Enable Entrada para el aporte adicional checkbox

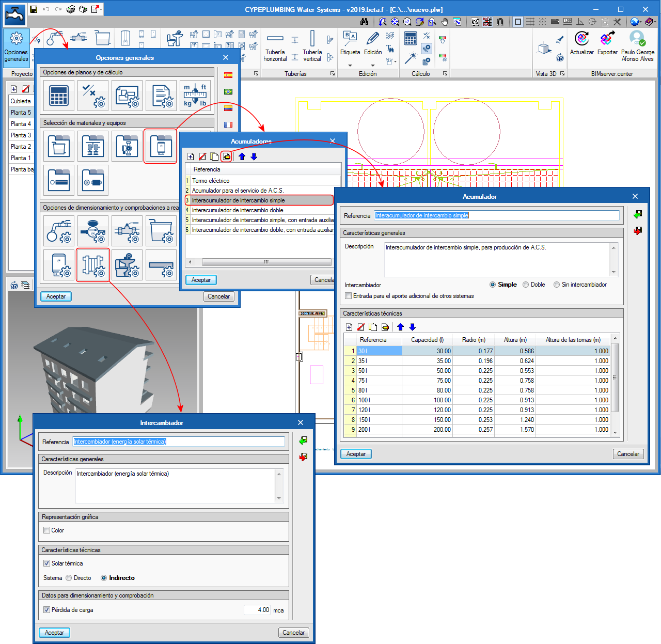349,296
